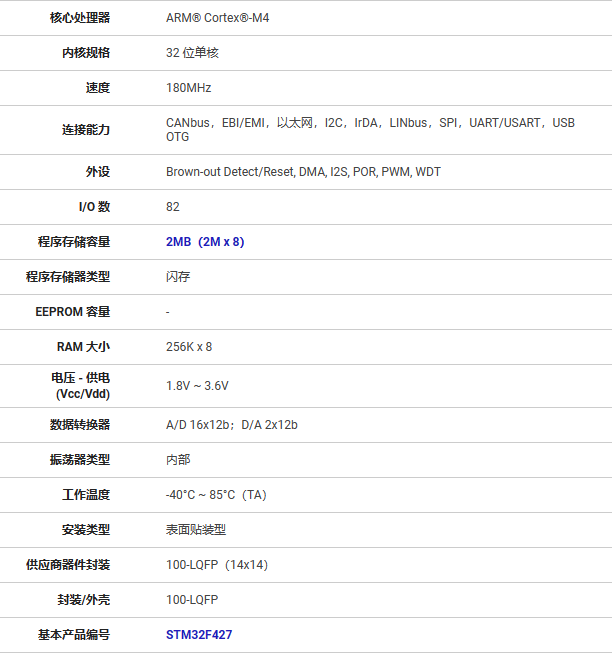
Task: Select the 连接能力 label
Action: click(86, 130)
